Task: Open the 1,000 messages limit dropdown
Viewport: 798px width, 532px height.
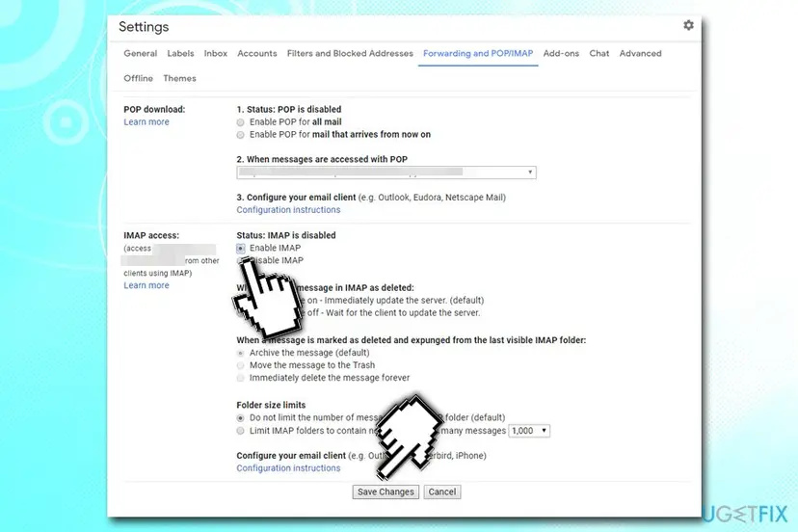Action: [529, 431]
